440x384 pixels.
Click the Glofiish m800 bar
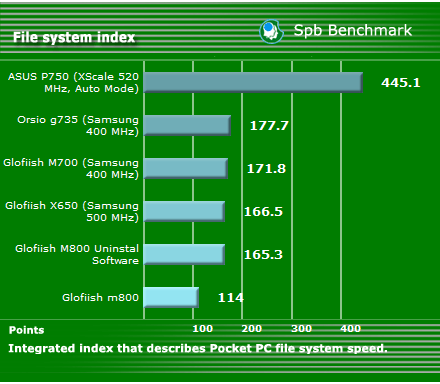point(171,297)
